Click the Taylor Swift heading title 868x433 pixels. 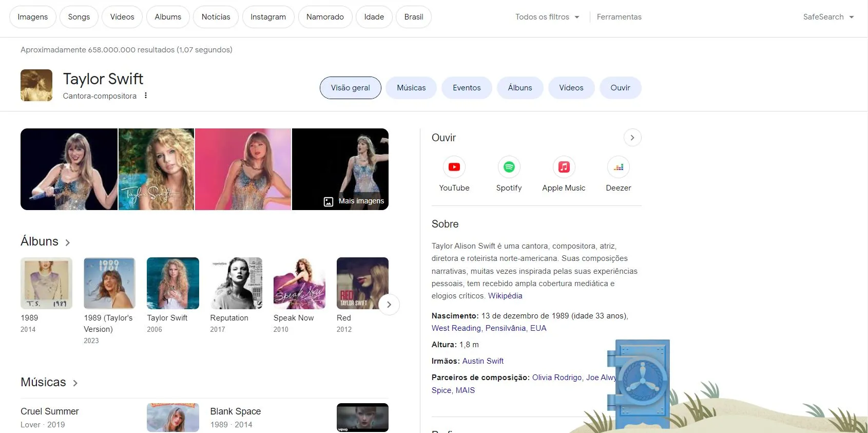click(103, 79)
